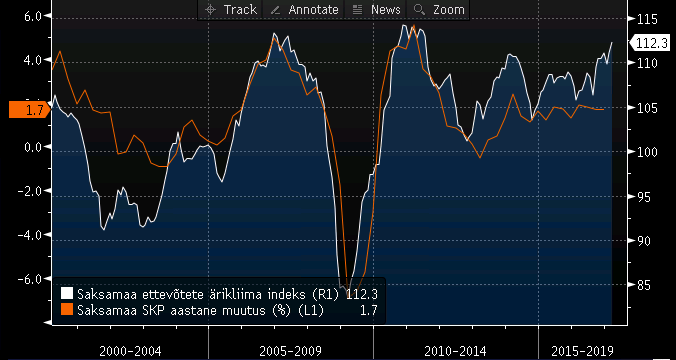Viewport: 676px width, 360px height.
Task: Click the 2010-2014 time axis label
Action: coord(455,351)
